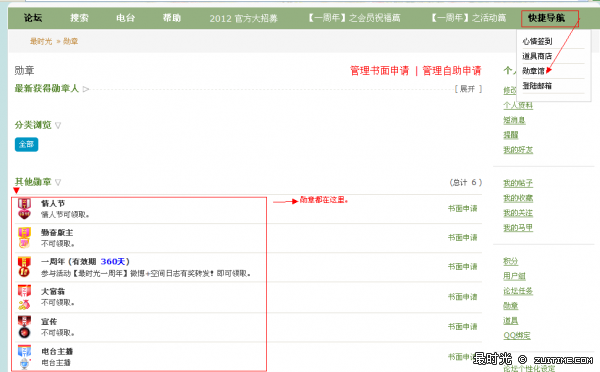Collapse the 其他勋章 section triangle
The image size is (600, 372).
click(58, 182)
